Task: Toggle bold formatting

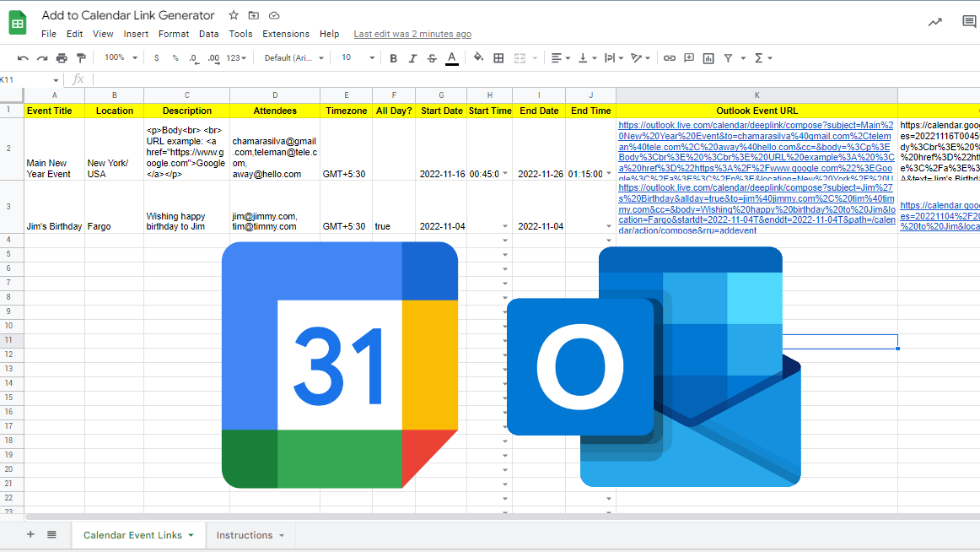Action: pyautogui.click(x=393, y=58)
